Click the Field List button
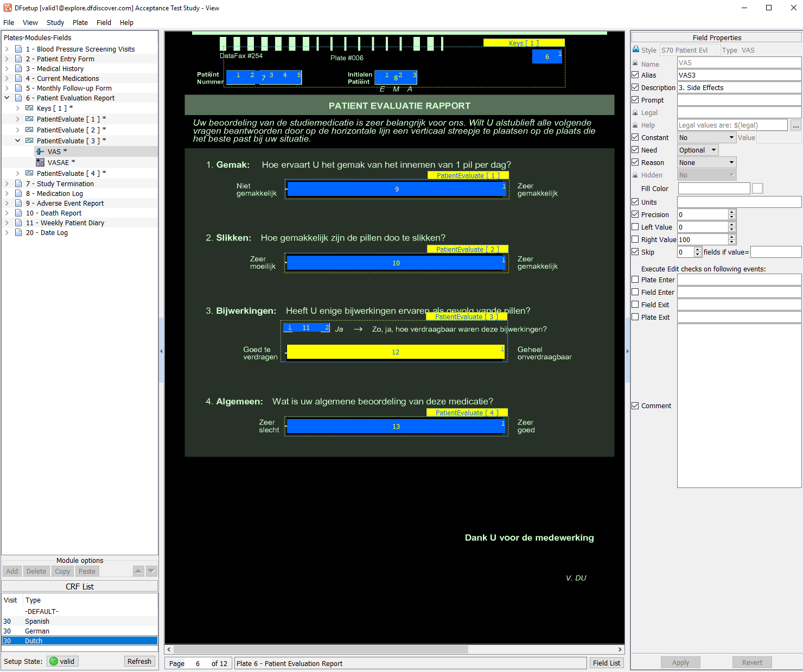 606,663
